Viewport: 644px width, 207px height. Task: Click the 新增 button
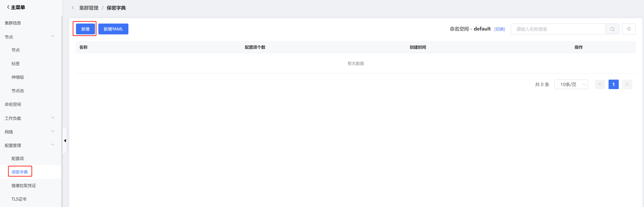(85, 29)
